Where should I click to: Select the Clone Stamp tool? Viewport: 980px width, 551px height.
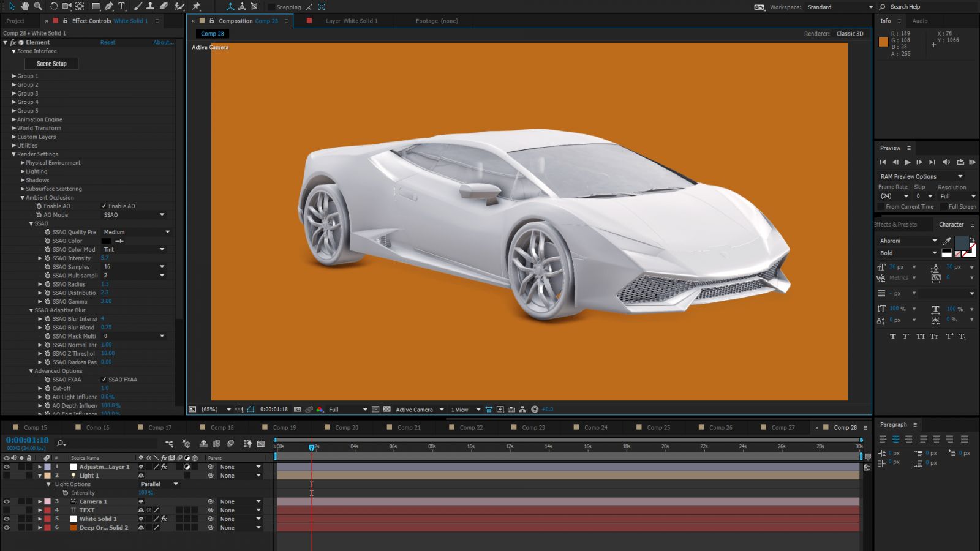[151, 7]
